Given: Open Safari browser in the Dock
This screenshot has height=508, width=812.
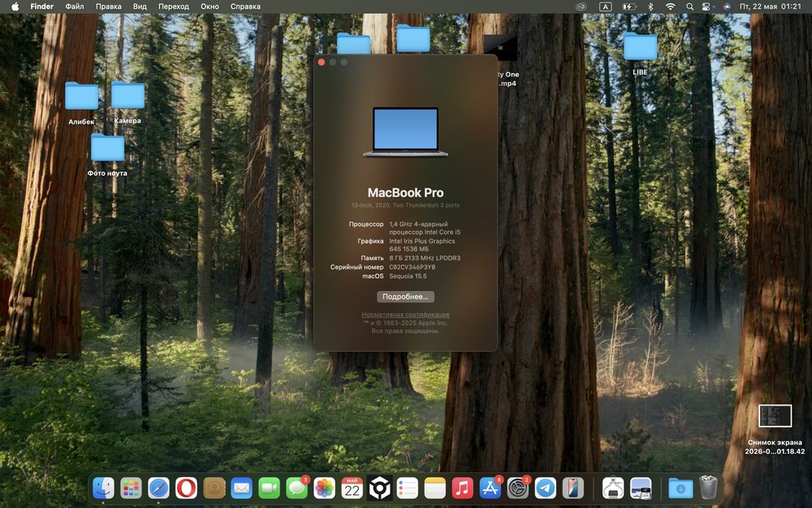Looking at the screenshot, I should pyautogui.click(x=158, y=488).
